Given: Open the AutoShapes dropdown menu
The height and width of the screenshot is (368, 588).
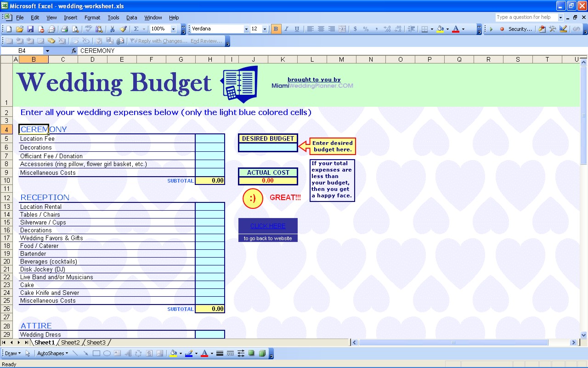Looking at the screenshot, I should 52,353.
